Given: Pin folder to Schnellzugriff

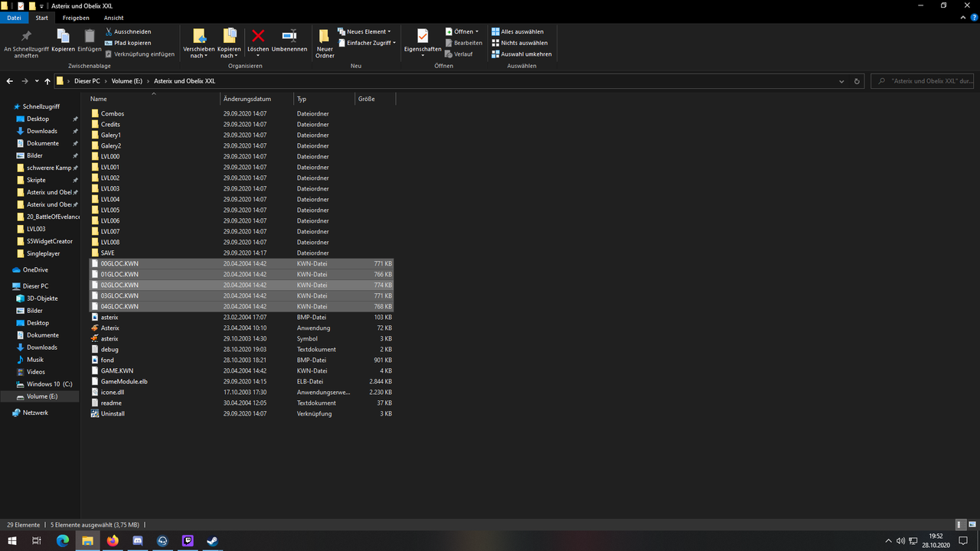Looking at the screenshot, I should pos(26,44).
